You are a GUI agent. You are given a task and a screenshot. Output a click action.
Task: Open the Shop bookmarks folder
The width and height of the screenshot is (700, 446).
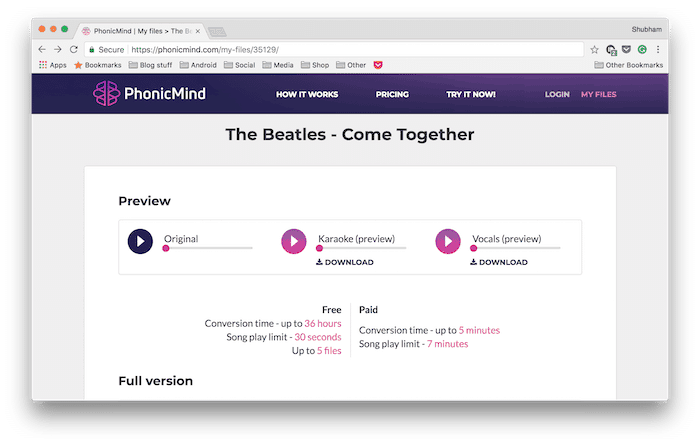click(315, 65)
